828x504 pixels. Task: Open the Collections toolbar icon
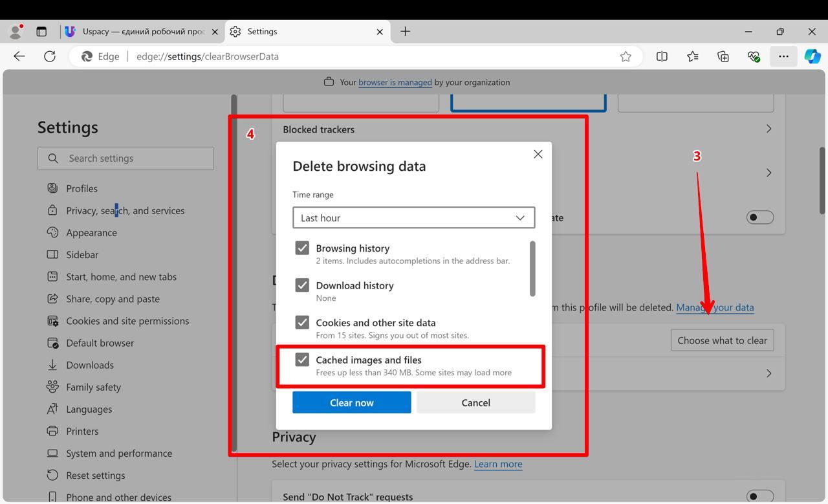(723, 56)
